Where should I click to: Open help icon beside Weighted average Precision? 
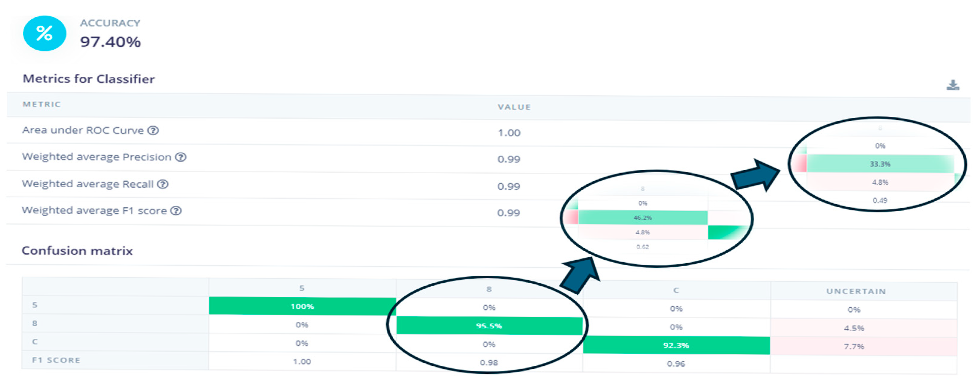(x=180, y=157)
